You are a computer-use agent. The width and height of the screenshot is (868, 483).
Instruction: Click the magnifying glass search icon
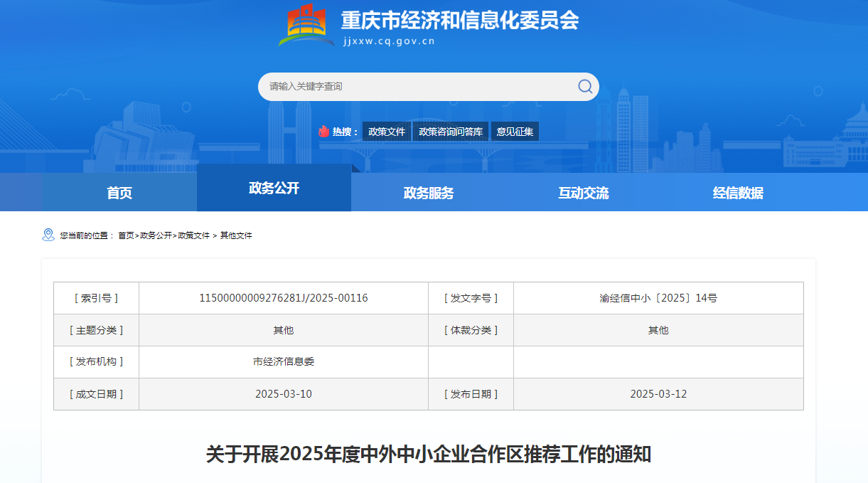click(x=584, y=86)
